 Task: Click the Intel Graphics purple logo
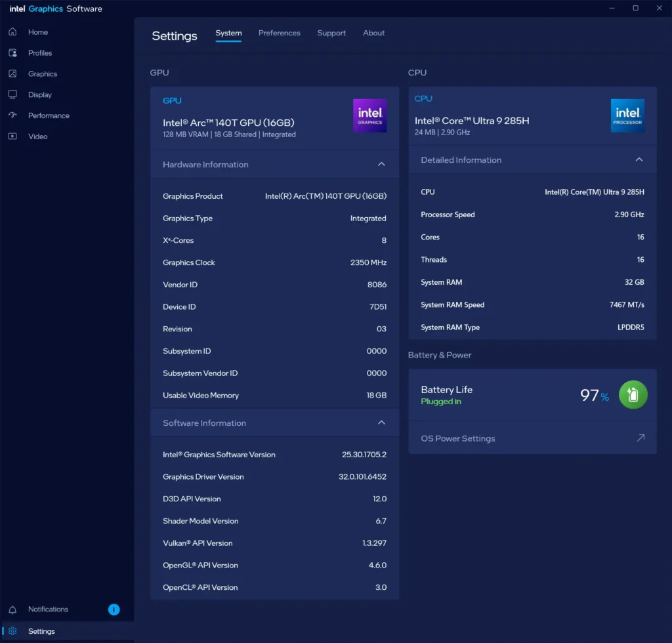click(x=369, y=115)
